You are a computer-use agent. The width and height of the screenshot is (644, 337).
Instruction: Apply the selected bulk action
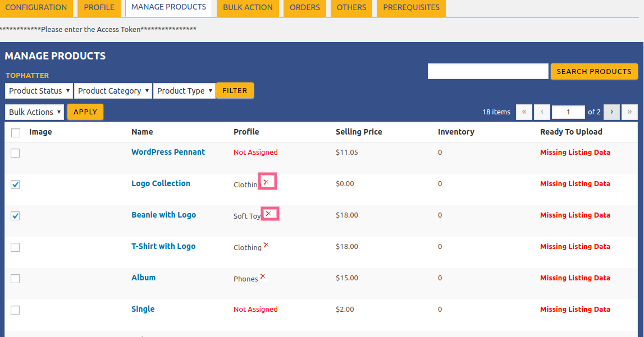coord(85,112)
